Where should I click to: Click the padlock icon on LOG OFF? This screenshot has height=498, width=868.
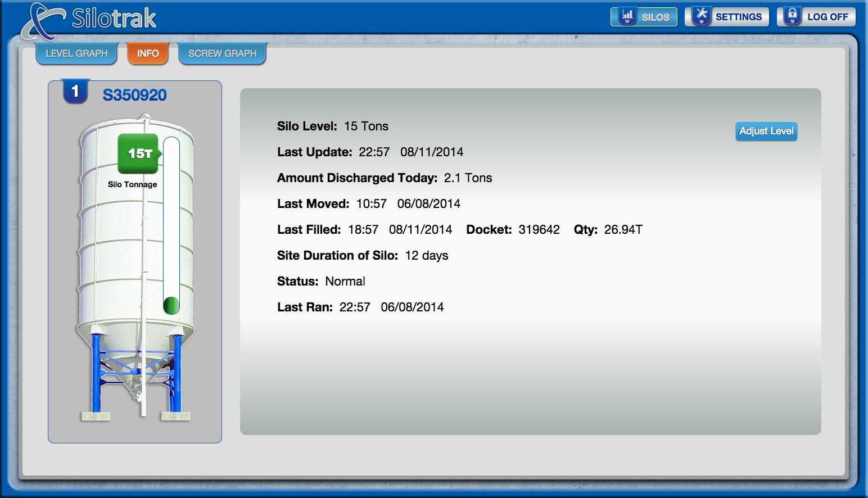tap(792, 16)
